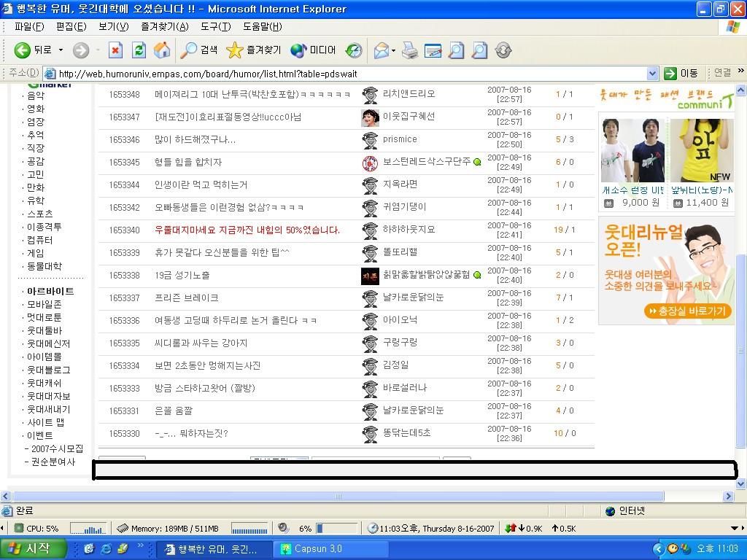Click post number 1653330

(x=124, y=433)
